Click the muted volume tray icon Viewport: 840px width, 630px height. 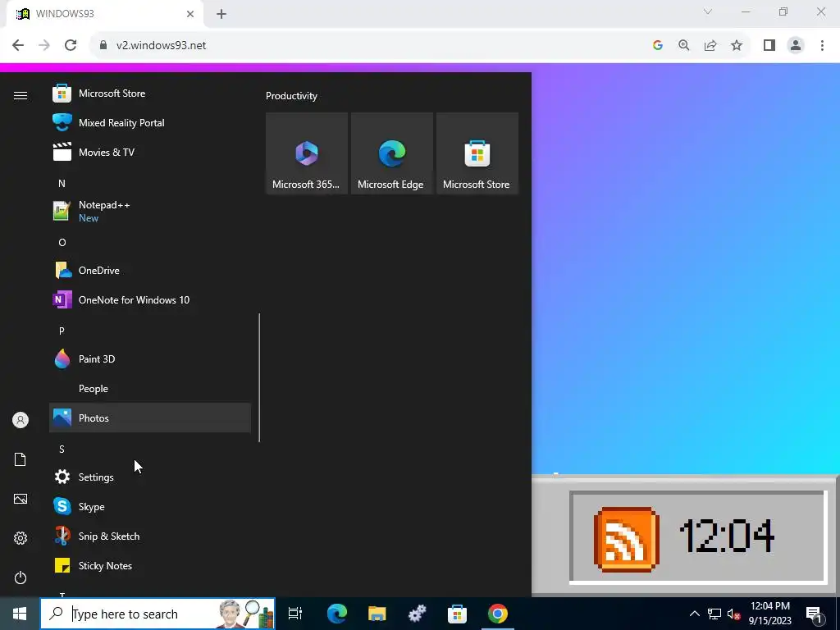(x=733, y=614)
